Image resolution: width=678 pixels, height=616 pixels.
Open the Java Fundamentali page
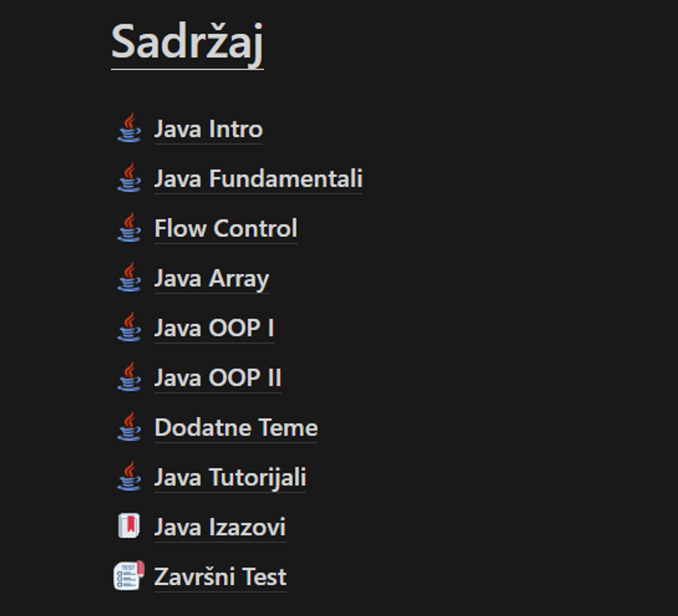coord(258,179)
